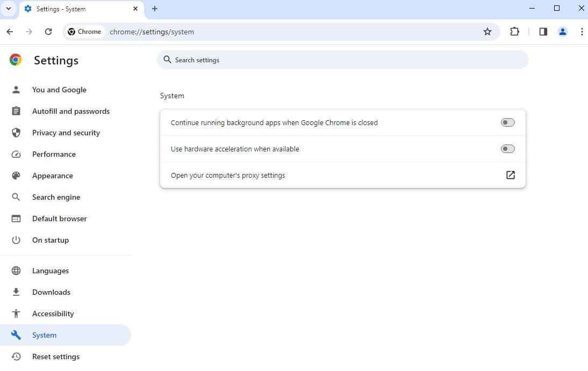The image size is (588, 371).
Task: Select System in the sidebar
Action: (x=66, y=335)
